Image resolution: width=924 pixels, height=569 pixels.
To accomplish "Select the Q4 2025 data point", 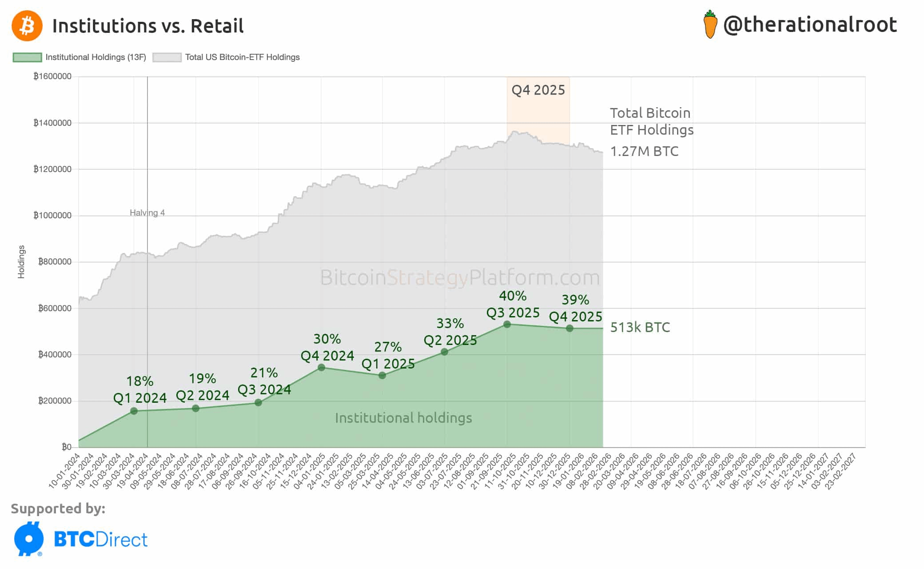I will (570, 329).
